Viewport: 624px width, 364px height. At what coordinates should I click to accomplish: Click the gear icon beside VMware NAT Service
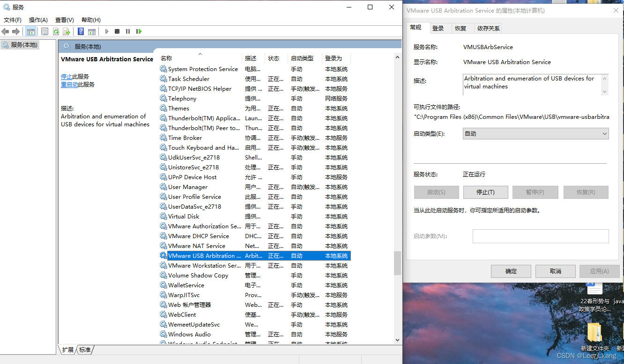(163, 246)
